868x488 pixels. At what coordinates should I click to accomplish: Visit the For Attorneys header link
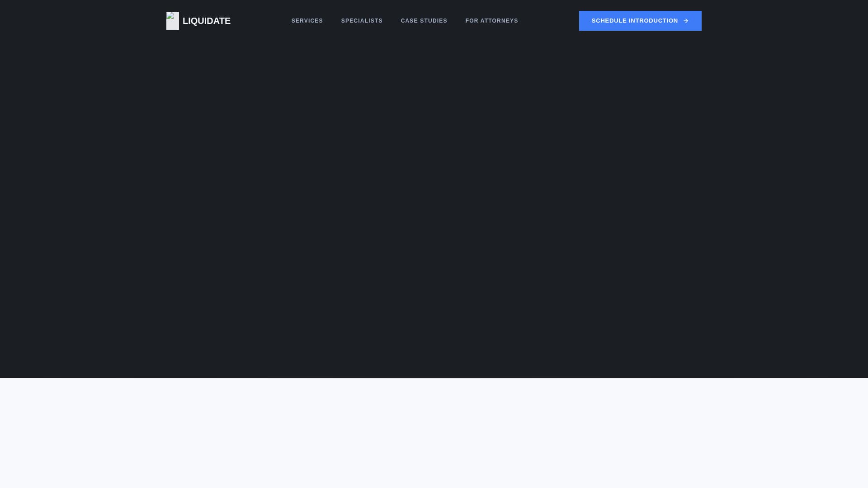(491, 21)
